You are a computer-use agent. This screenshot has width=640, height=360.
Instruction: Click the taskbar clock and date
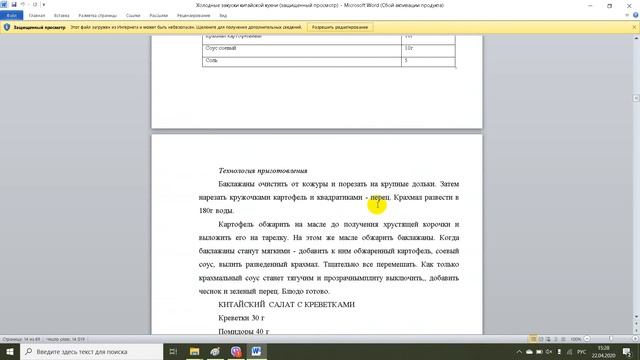(603, 352)
